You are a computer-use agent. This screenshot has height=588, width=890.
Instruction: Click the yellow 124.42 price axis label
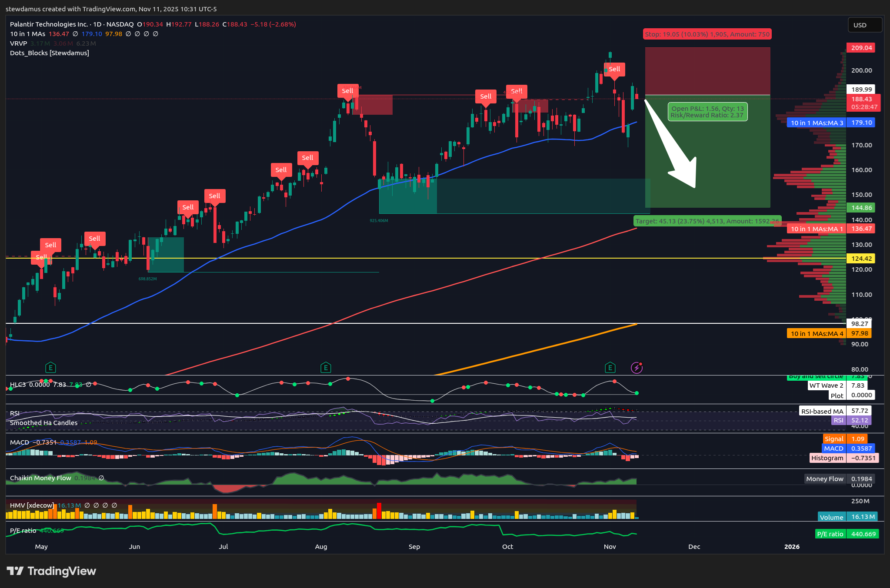pyautogui.click(x=861, y=259)
